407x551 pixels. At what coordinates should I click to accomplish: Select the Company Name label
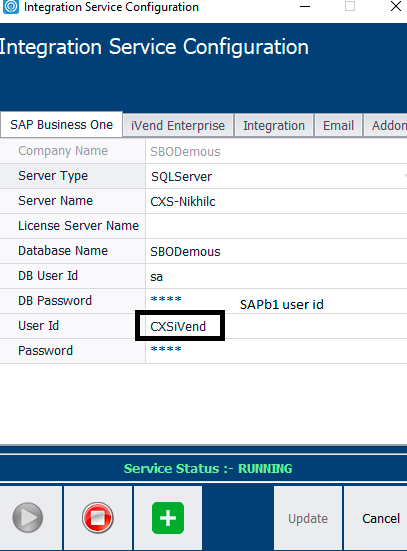pyautogui.click(x=63, y=151)
